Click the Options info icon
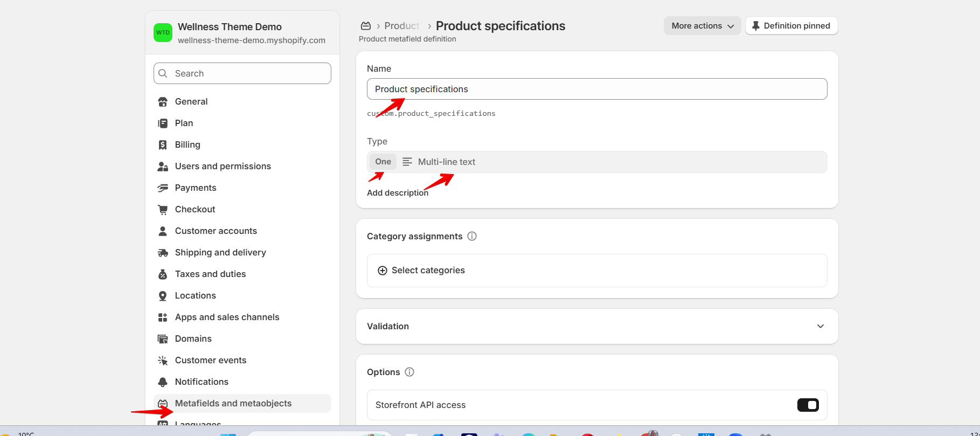 click(x=409, y=372)
